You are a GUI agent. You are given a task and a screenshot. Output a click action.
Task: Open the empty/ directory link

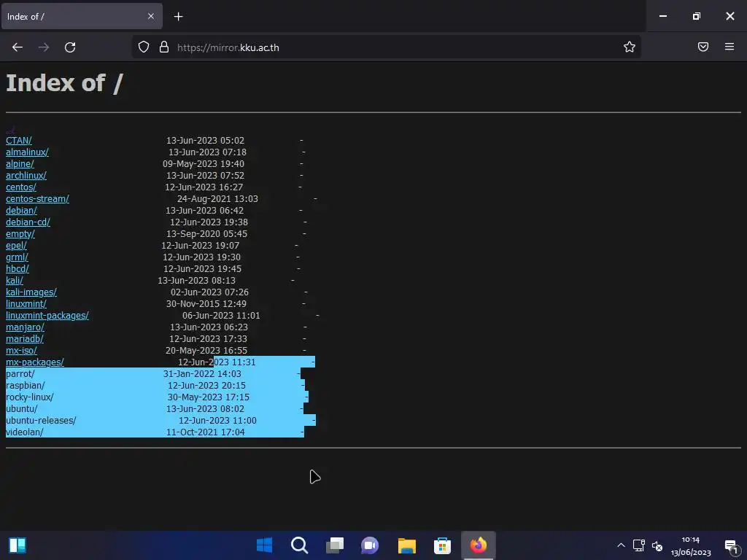[x=20, y=234]
